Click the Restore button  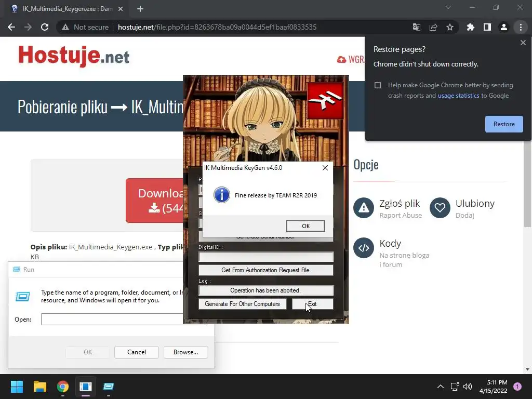(504, 124)
